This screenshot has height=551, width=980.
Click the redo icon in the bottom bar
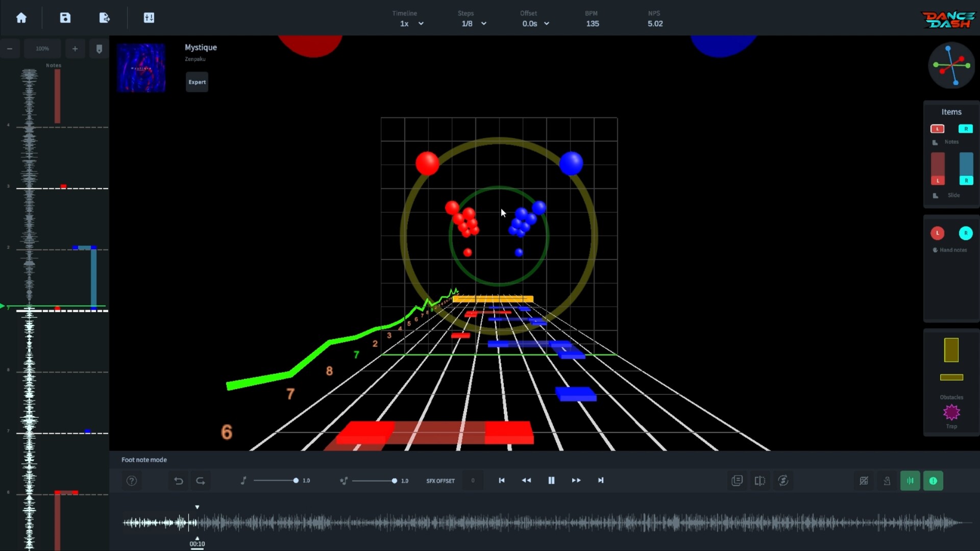(x=201, y=481)
